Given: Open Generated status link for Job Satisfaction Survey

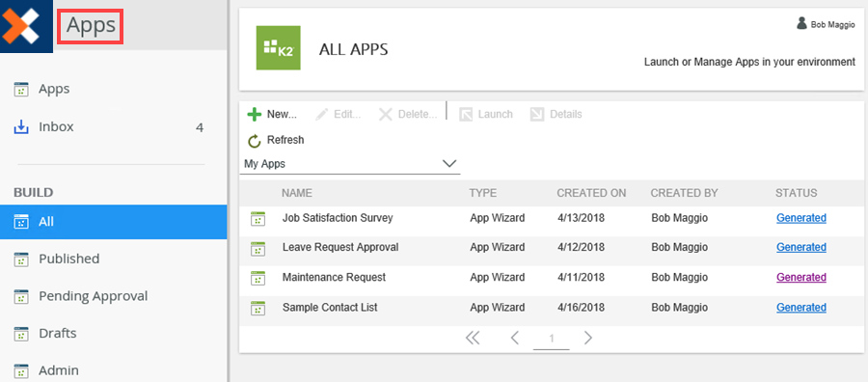Looking at the screenshot, I should 801,218.
